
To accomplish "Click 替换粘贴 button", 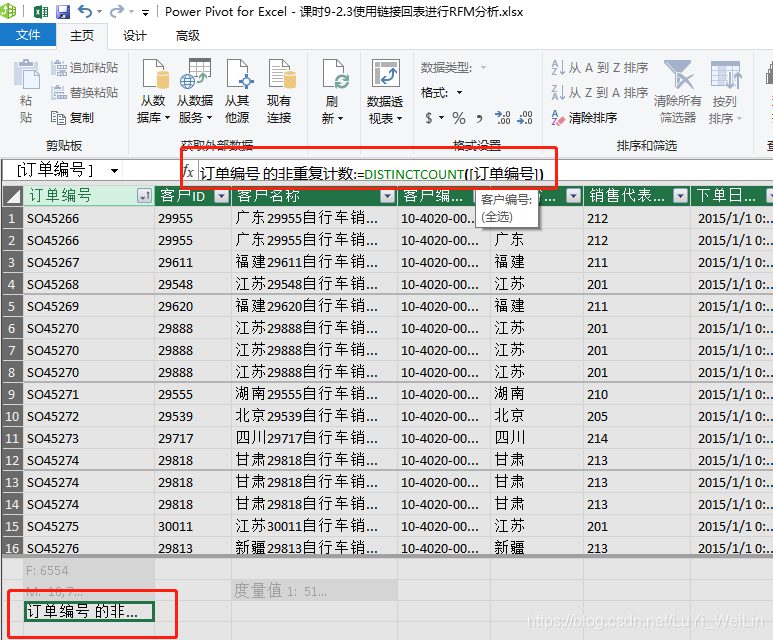I will (85, 92).
